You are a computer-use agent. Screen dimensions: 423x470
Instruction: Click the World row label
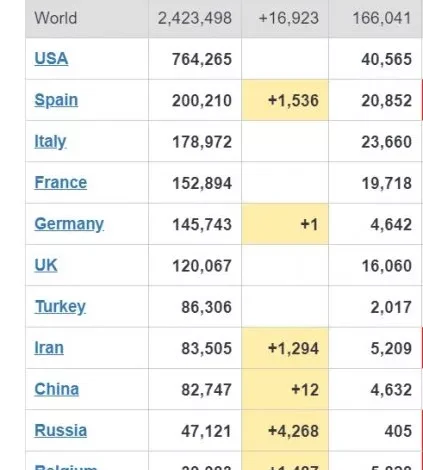(x=56, y=18)
